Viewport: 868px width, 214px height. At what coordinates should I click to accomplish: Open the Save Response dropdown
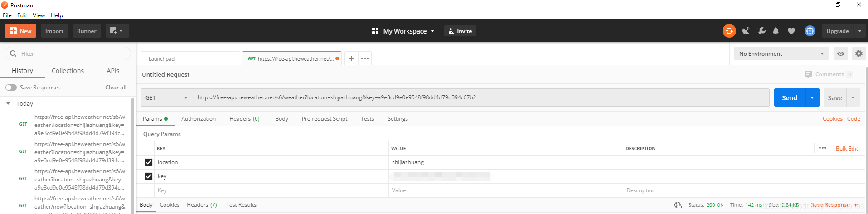point(834,205)
